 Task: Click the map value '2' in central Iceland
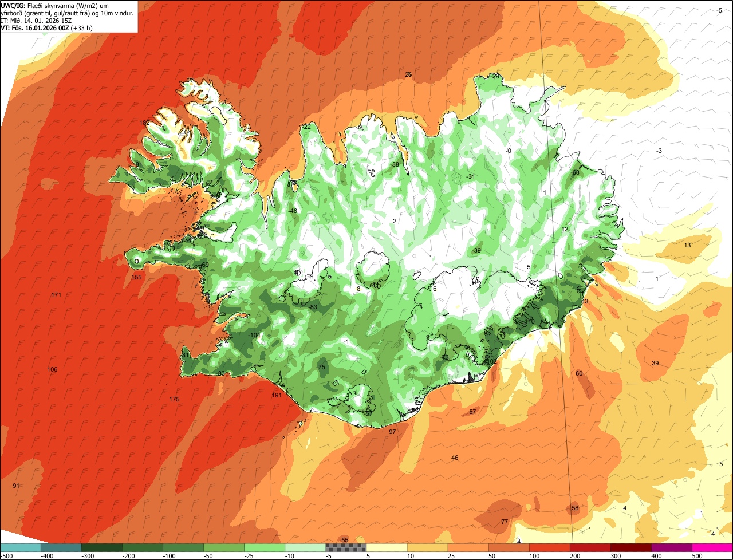[395, 221]
